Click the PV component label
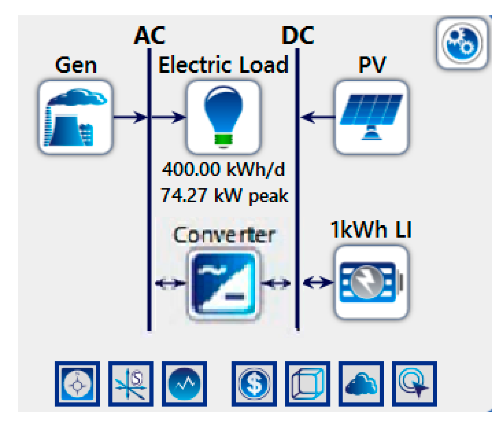The height and width of the screenshot is (425, 504). pos(372,65)
